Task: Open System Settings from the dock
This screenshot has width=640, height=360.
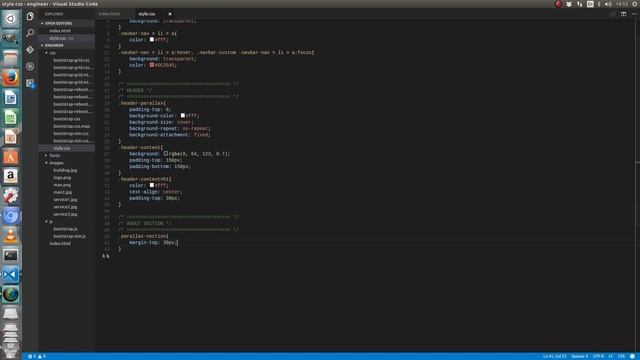Action: coord(11,196)
